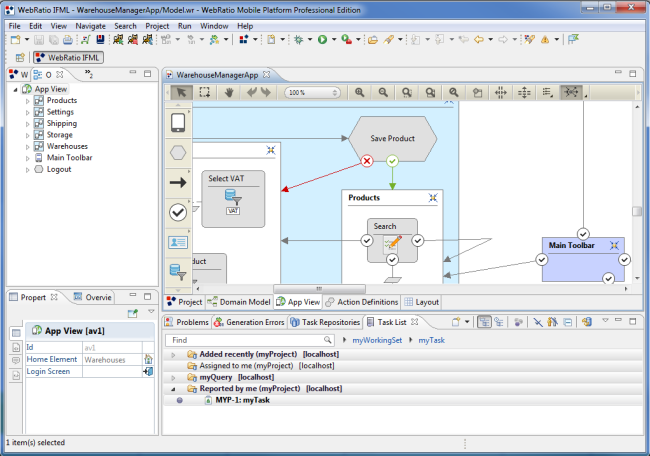Click the horizontal scrollbar thumb of the diagram
This screenshot has height=456, width=650.
point(319,289)
